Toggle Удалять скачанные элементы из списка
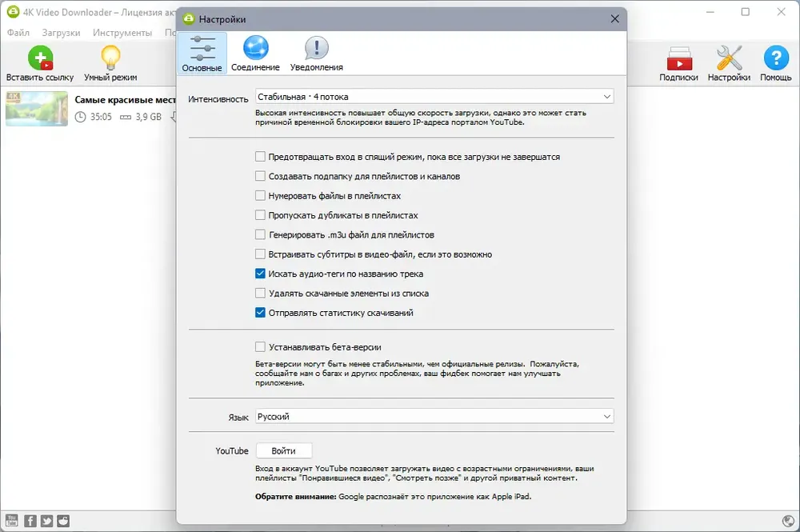 point(260,293)
